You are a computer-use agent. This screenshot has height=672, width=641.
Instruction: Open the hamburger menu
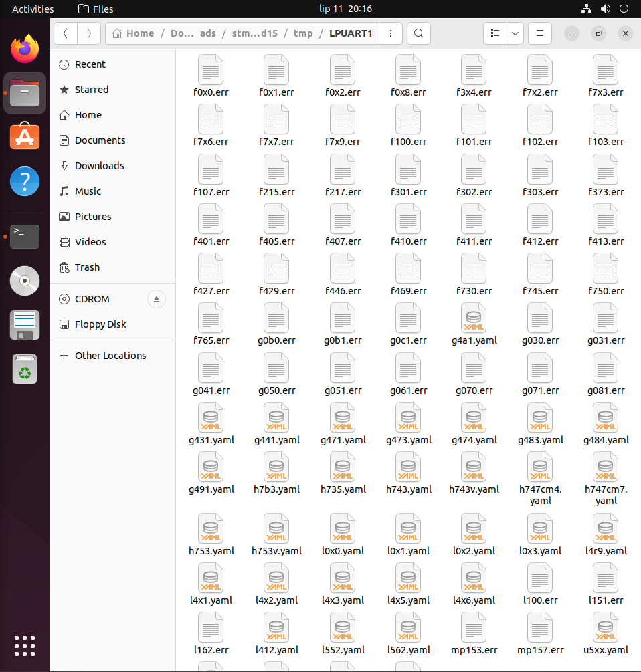click(539, 33)
